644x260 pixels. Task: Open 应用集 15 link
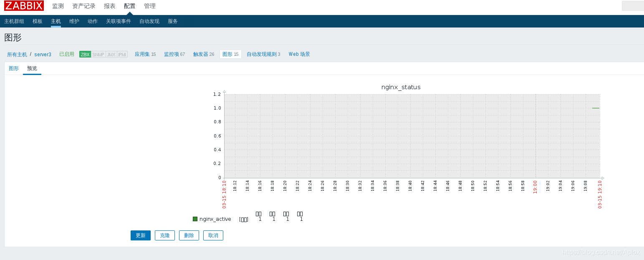pyautogui.click(x=145, y=54)
